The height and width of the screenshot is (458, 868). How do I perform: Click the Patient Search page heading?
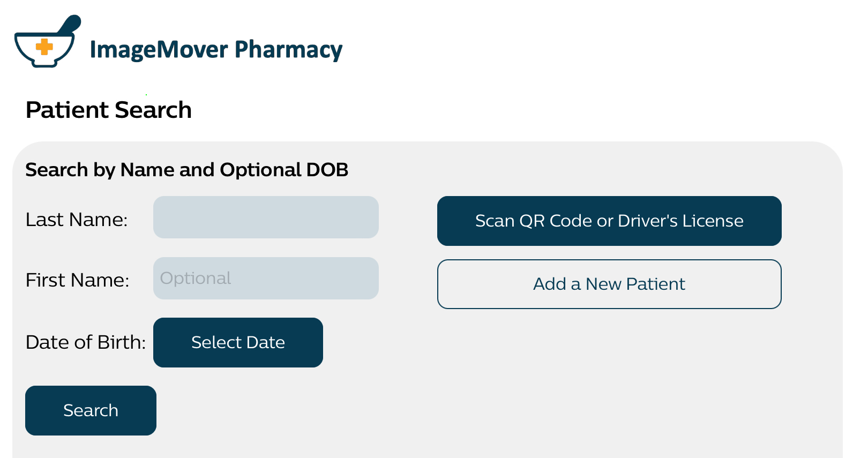[109, 110]
